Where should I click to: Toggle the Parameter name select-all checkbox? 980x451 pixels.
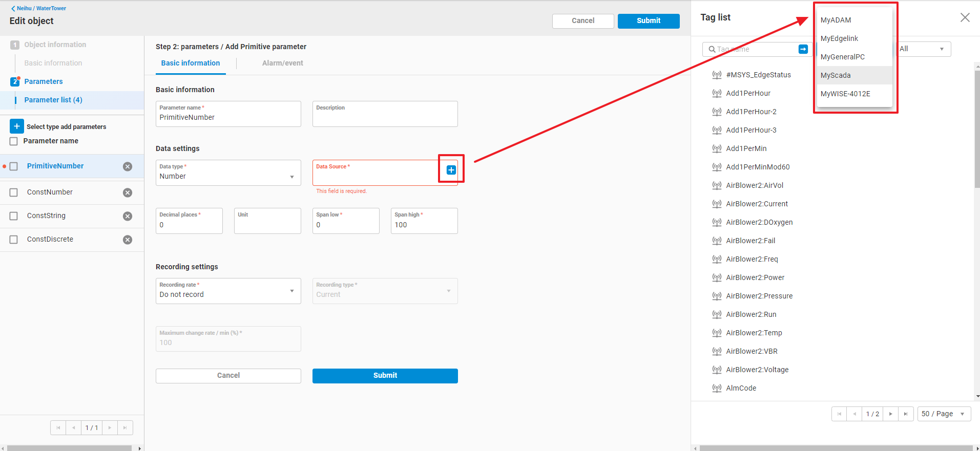click(14, 141)
